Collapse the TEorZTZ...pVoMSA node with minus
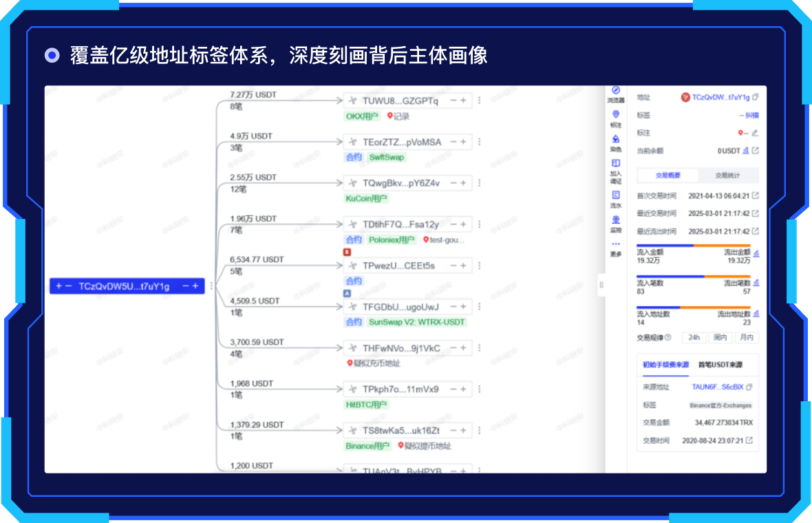The width and height of the screenshot is (812, 523). click(453, 142)
